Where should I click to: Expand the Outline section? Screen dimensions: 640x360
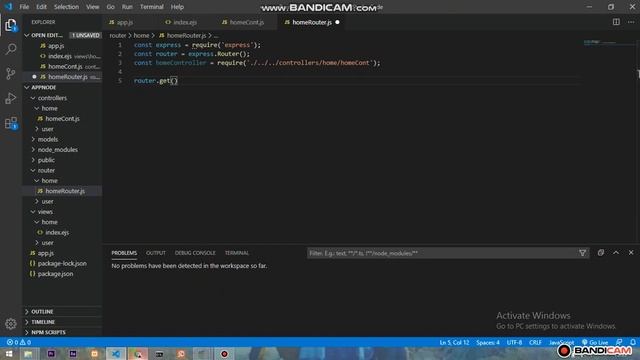pos(42,312)
